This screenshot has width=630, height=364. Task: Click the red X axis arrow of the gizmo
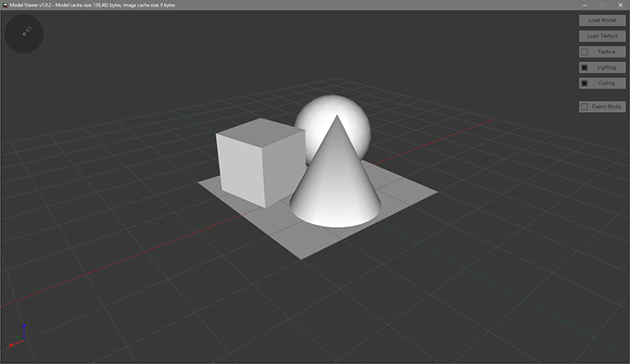coord(16,343)
